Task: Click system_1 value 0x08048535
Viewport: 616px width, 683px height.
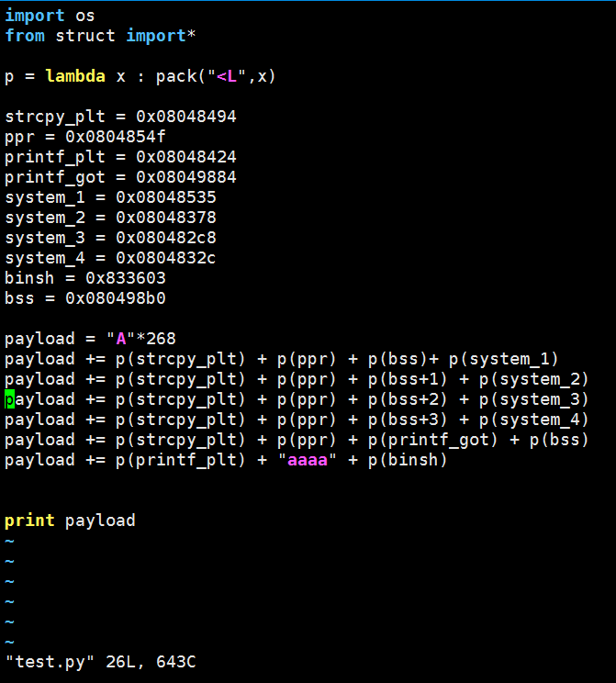Action: coord(166,197)
